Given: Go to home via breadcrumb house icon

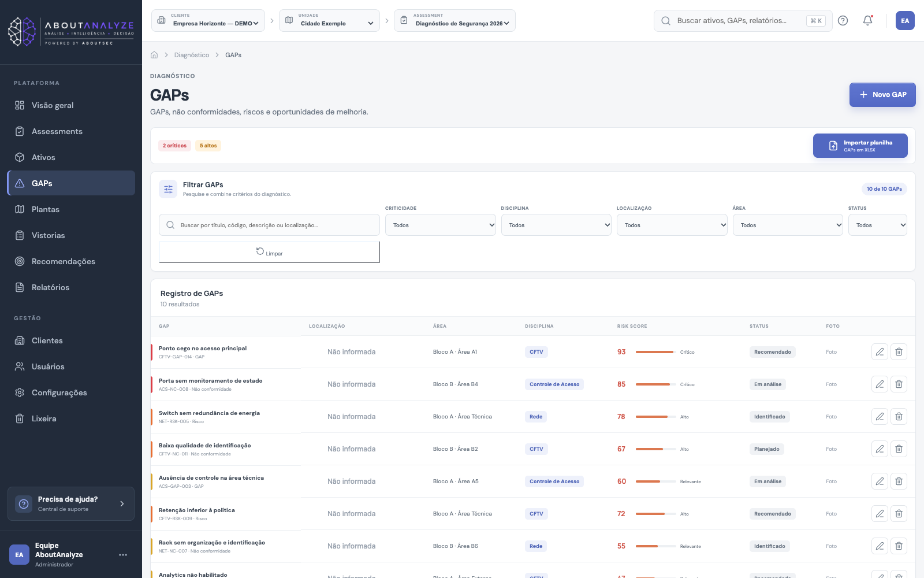Looking at the screenshot, I should tap(154, 55).
